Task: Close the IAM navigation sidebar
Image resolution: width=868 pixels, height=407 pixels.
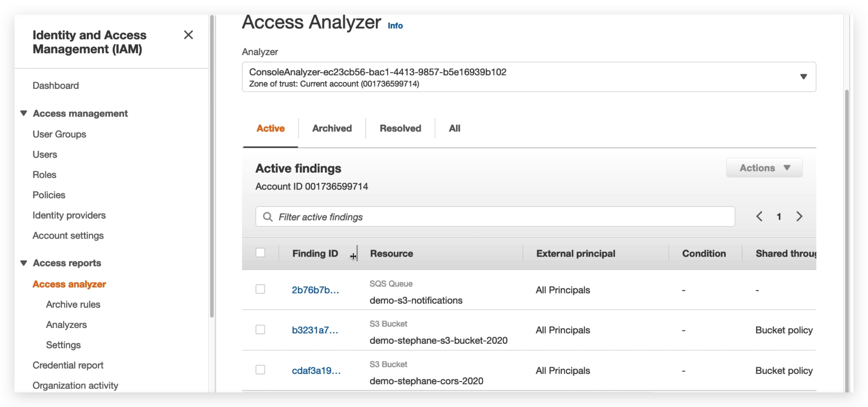Action: (188, 35)
